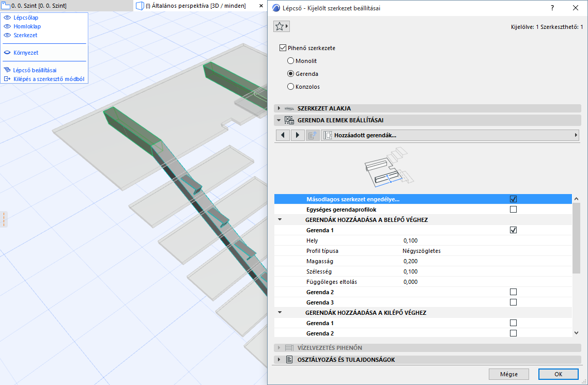Click the Lépcső beállításai stair settings icon
Viewport: 588px width, 385px height.
pyautogui.click(x=7, y=70)
